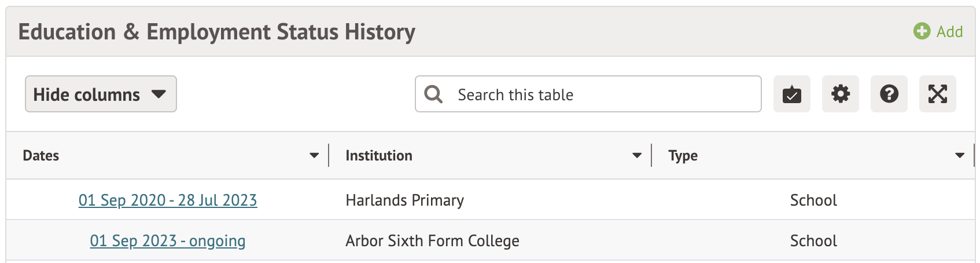Open the Institution column dropdown arrow

pyautogui.click(x=637, y=155)
